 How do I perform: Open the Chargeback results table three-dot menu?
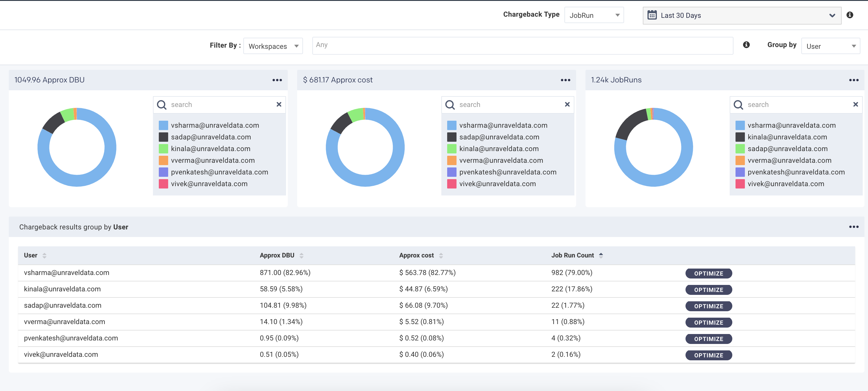(853, 227)
